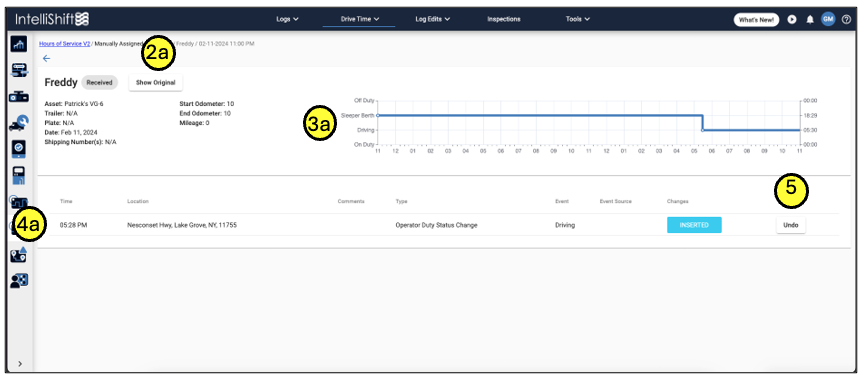
Task: Click the Asset: Patrick's VG-6 text
Action: coord(74,103)
